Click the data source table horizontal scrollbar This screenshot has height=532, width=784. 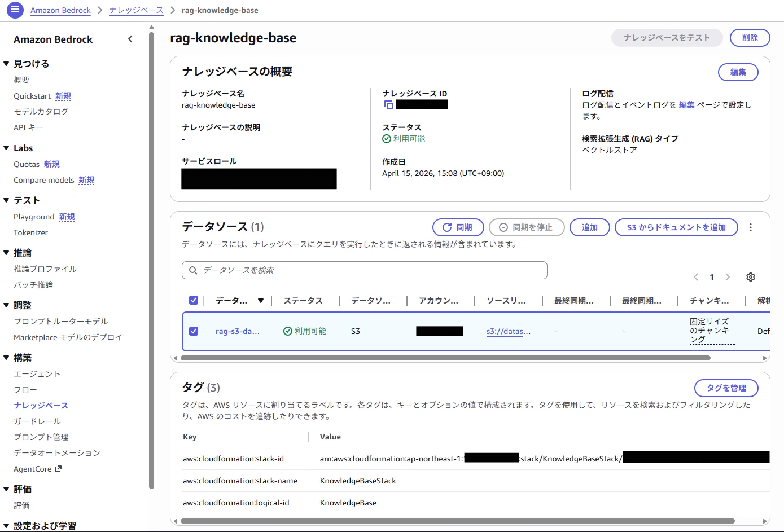click(x=445, y=358)
